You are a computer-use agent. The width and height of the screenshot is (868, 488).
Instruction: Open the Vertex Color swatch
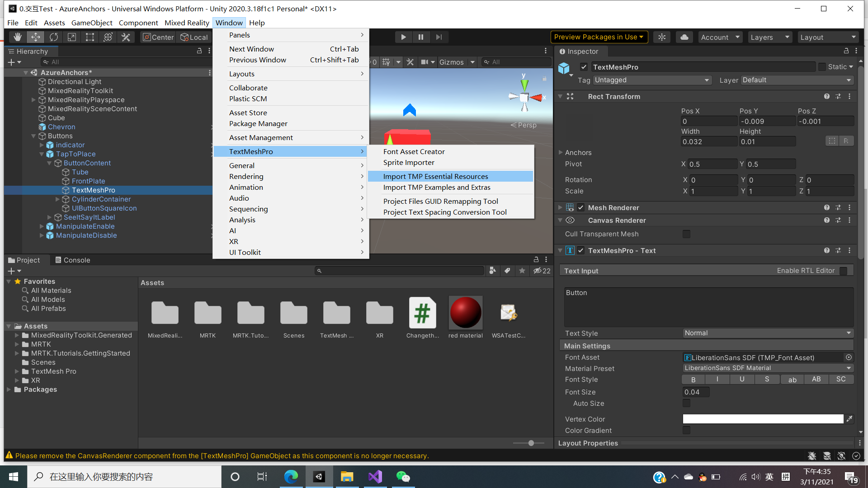pyautogui.click(x=763, y=419)
